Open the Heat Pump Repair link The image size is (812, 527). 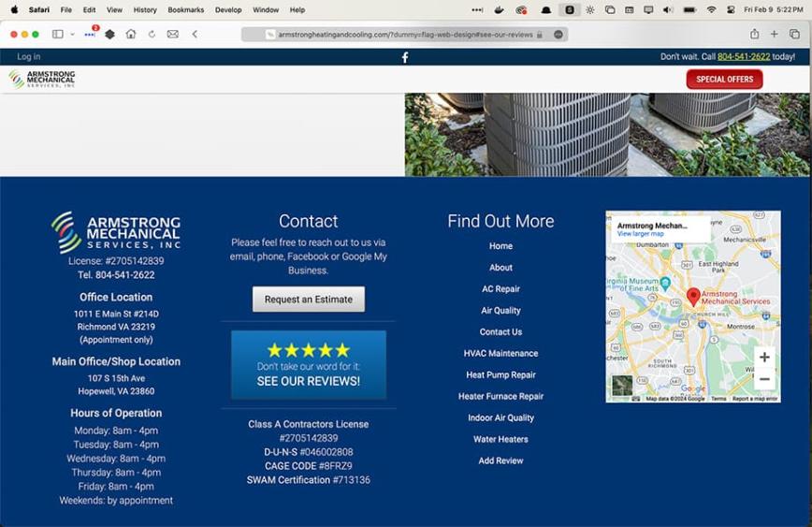[x=500, y=374]
